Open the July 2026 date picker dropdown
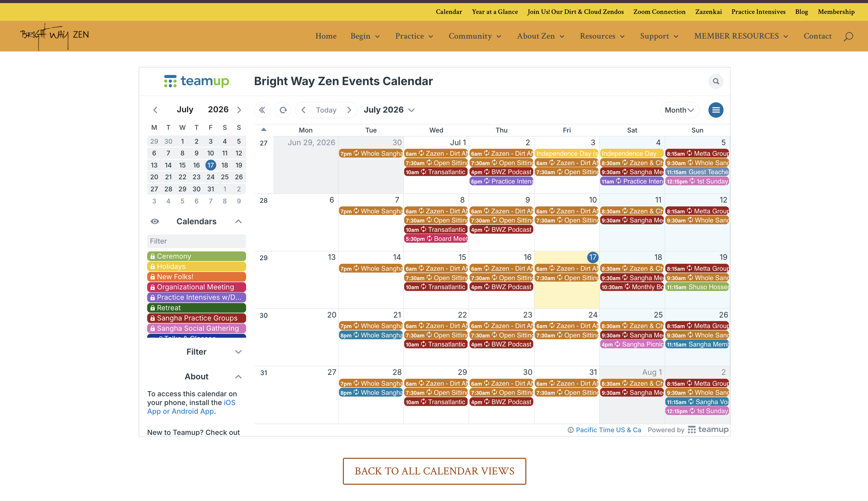This screenshot has width=868, height=501. [389, 110]
